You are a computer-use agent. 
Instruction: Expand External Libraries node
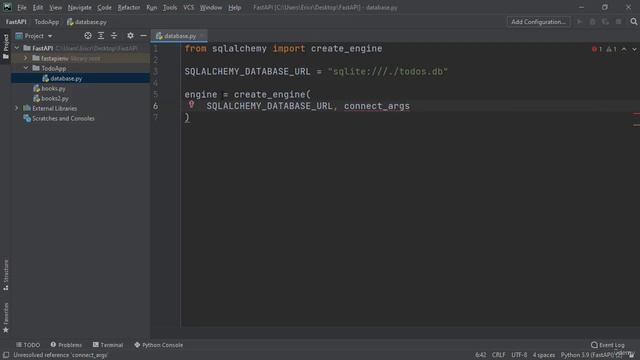(x=17, y=109)
